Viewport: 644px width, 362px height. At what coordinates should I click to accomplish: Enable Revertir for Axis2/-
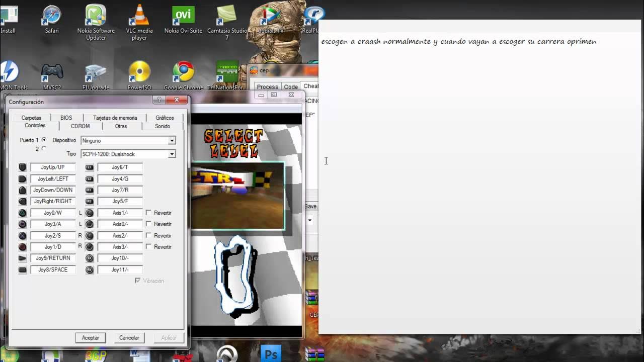(x=148, y=236)
